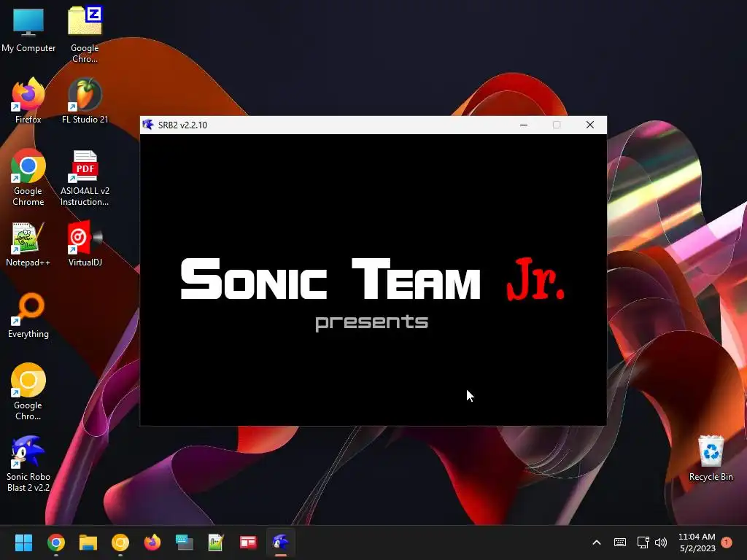Image resolution: width=747 pixels, height=560 pixels.
Task: Minimize the SRB2 v2.2.10 window
Action: tap(524, 125)
